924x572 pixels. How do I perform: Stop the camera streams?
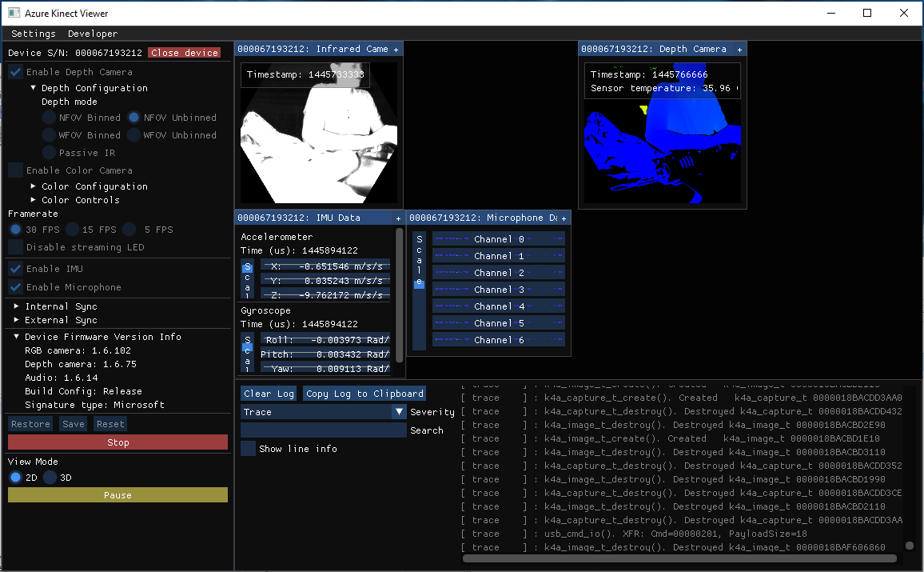(x=117, y=442)
